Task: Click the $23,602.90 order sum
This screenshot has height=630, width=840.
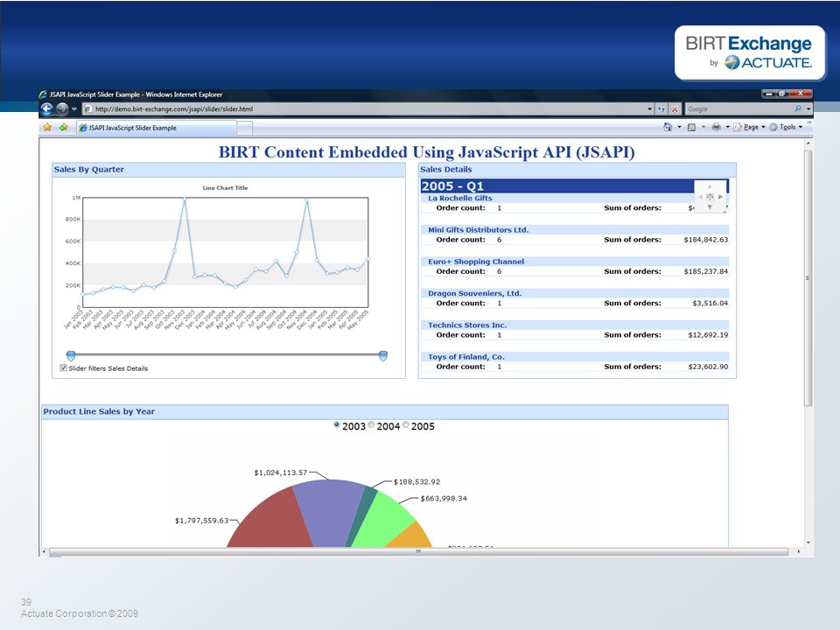Action: click(x=708, y=367)
